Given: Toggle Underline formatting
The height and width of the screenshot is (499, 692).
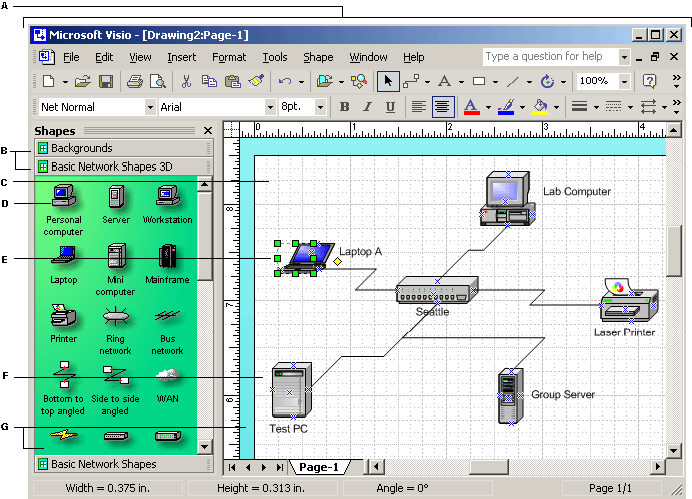Looking at the screenshot, I should point(390,107).
